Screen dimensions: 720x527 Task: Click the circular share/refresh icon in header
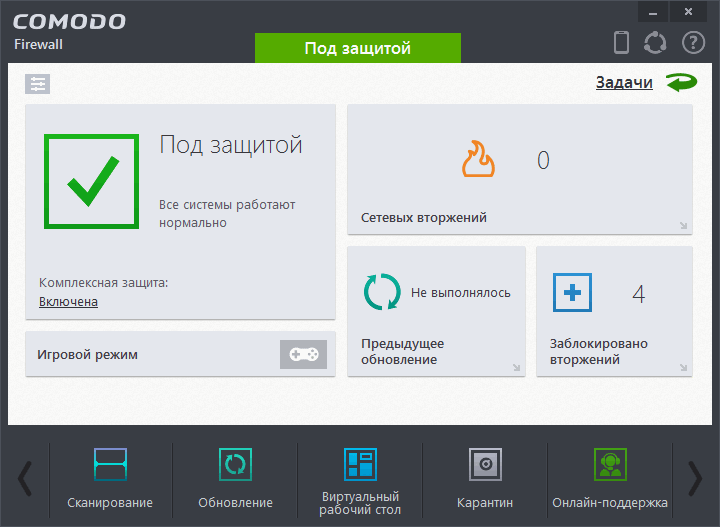click(x=655, y=43)
